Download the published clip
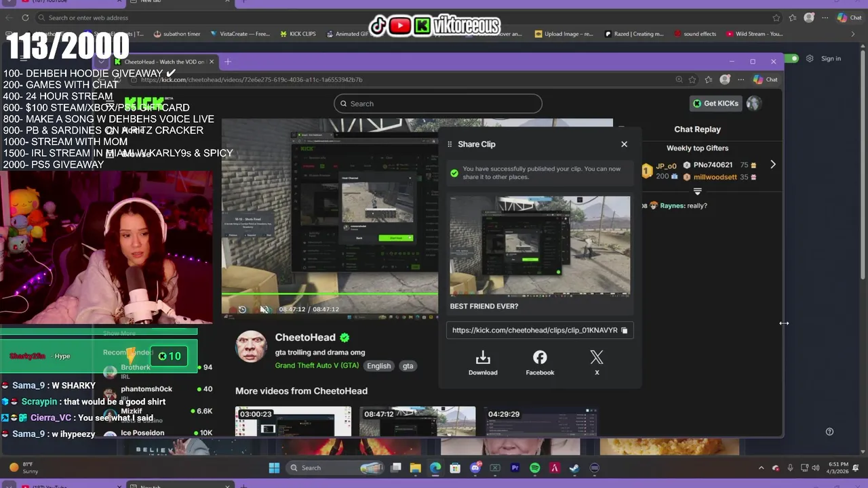This screenshot has height=488, width=868. pos(483,363)
